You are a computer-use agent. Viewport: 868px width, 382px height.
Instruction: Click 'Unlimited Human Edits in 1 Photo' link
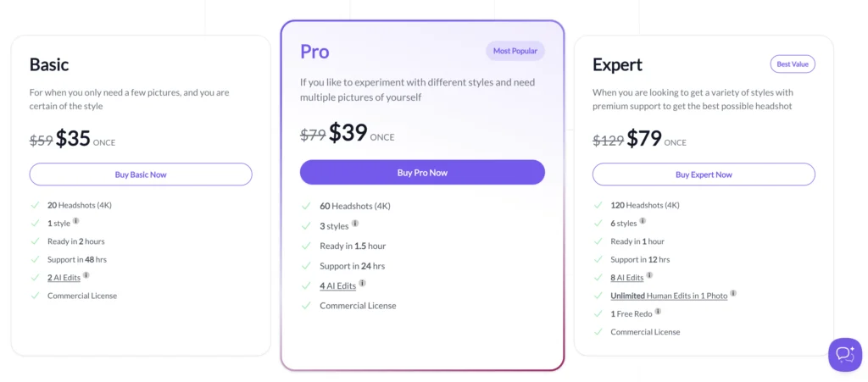pos(669,296)
